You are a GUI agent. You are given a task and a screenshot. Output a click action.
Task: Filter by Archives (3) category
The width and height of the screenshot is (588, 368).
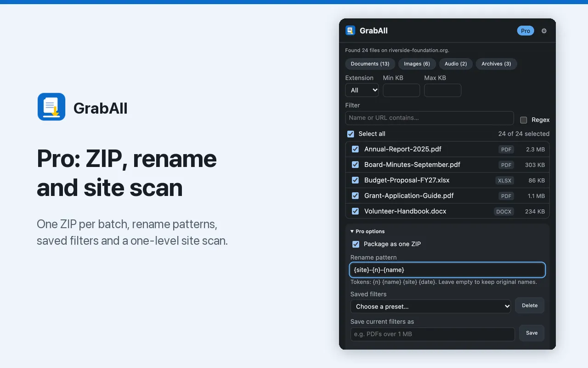tap(496, 64)
